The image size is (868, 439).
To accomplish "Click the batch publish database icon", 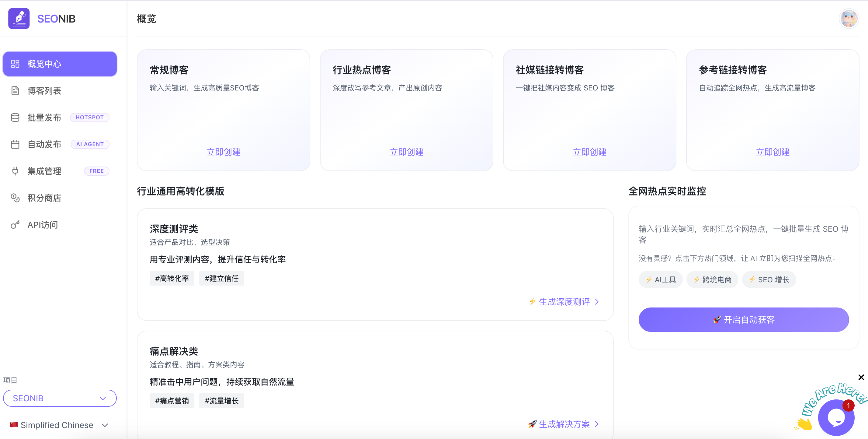I will [15, 117].
